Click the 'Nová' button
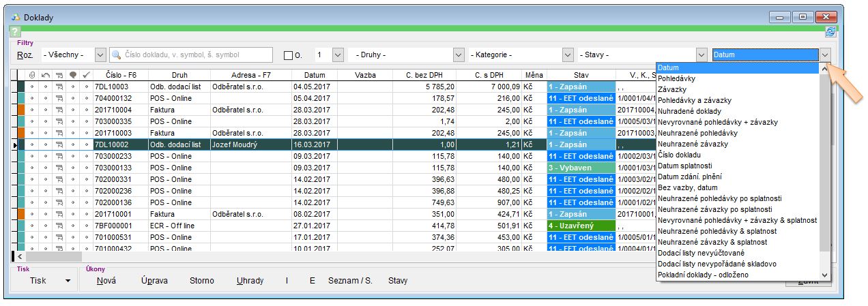Viewport: 868px width, 306px height. (106, 281)
